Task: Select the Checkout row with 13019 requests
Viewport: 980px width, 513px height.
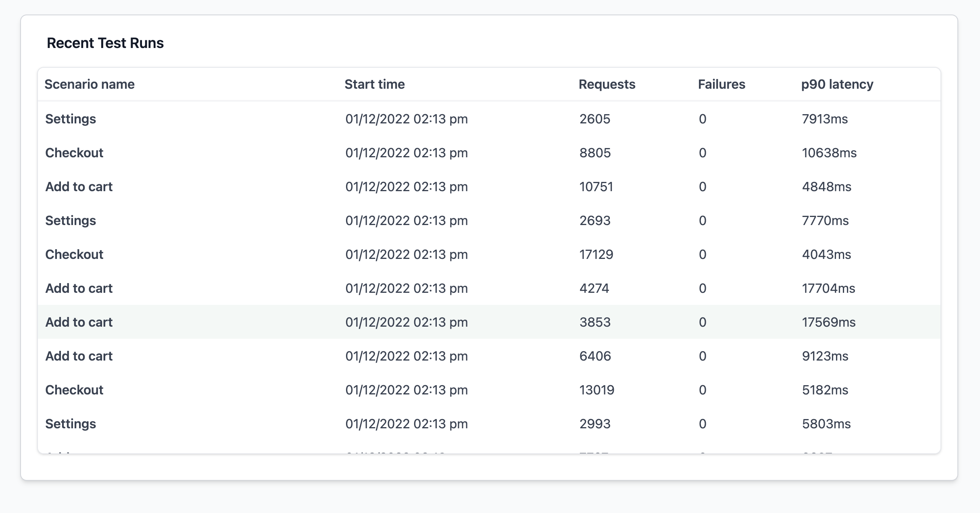Action: click(489, 390)
